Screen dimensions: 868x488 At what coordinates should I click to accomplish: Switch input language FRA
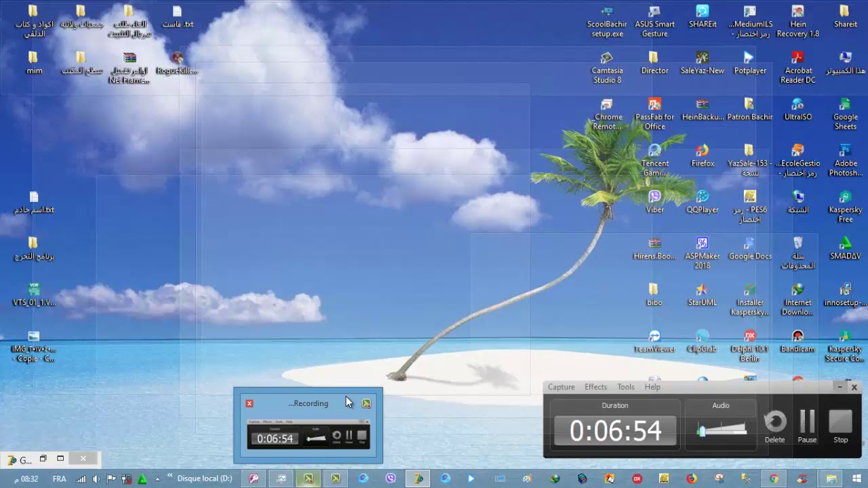[x=59, y=479]
